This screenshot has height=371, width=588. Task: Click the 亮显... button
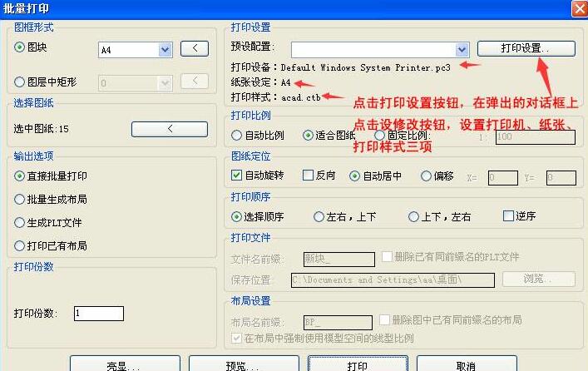(125, 364)
